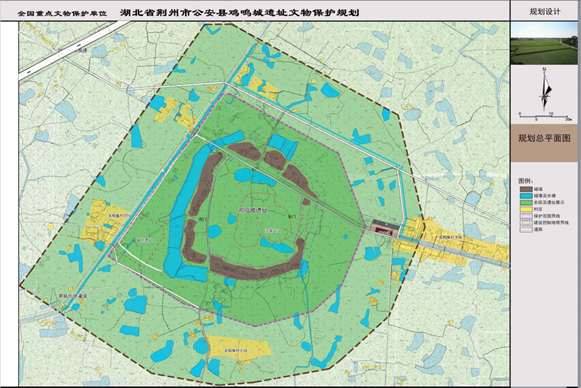Click the 建设控制地带界线 legend symbol
581x388 pixels.
pos(526,223)
